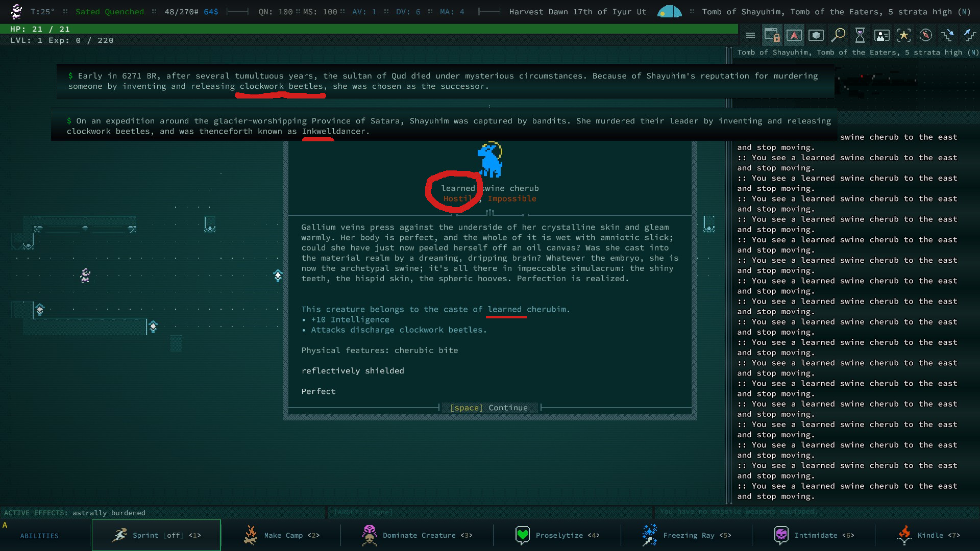Toggle the window lock icon
The height and width of the screenshot is (551, 980).
(x=772, y=35)
